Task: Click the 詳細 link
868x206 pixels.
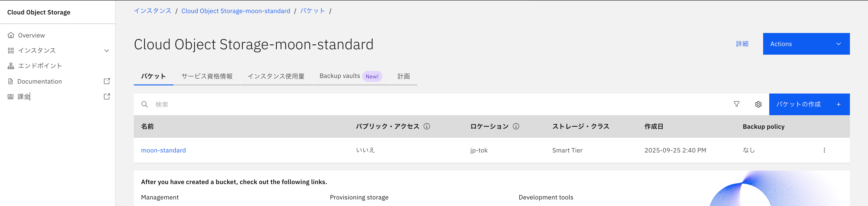Action: point(742,44)
